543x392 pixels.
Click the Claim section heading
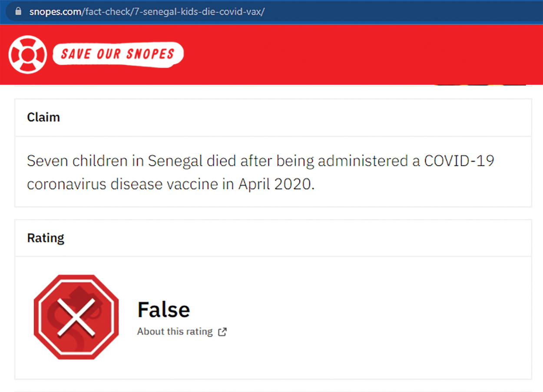pyautogui.click(x=43, y=117)
